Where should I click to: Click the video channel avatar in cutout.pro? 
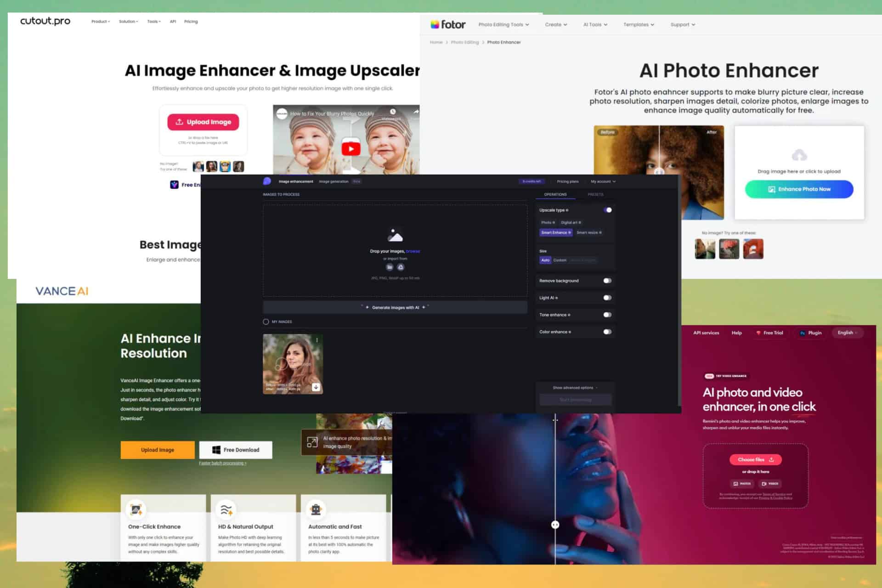tap(282, 113)
